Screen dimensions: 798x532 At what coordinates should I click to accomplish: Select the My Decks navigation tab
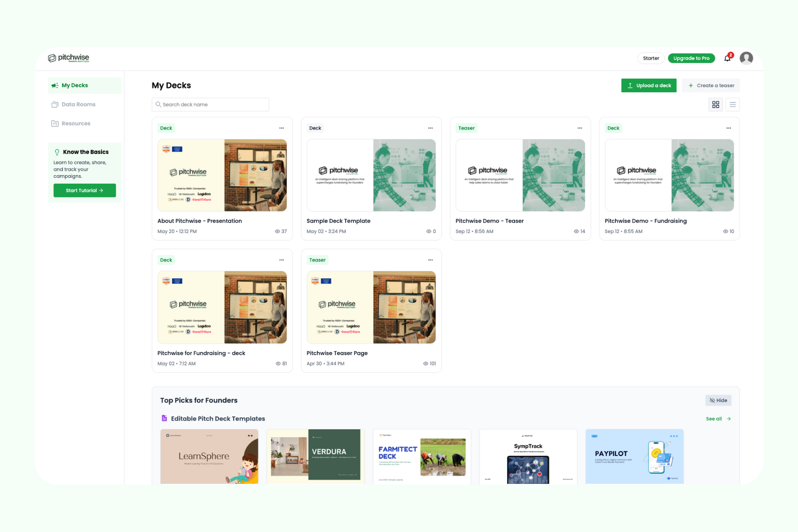click(x=74, y=85)
